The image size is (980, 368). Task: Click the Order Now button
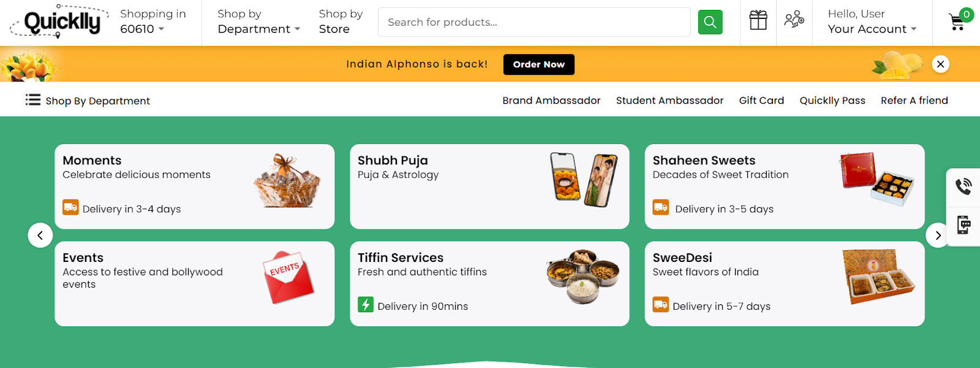538,64
